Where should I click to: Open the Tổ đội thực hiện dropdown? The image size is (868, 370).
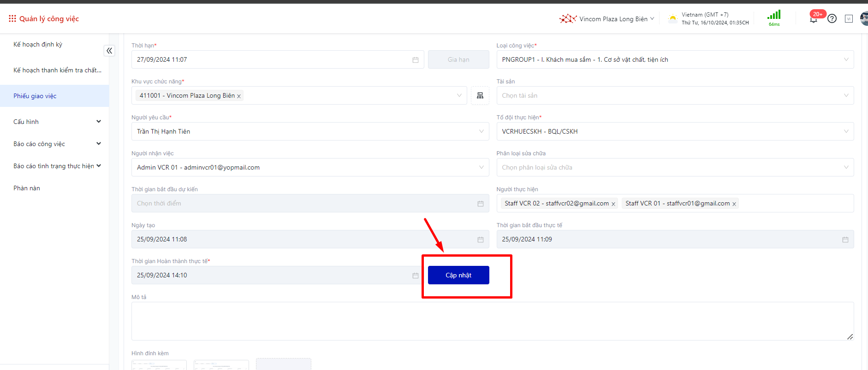[x=675, y=131]
